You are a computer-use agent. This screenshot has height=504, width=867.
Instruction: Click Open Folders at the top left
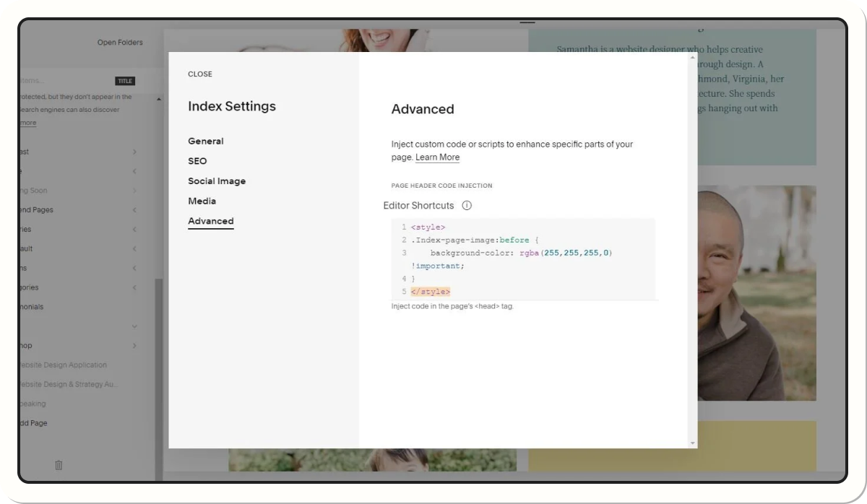120,42
